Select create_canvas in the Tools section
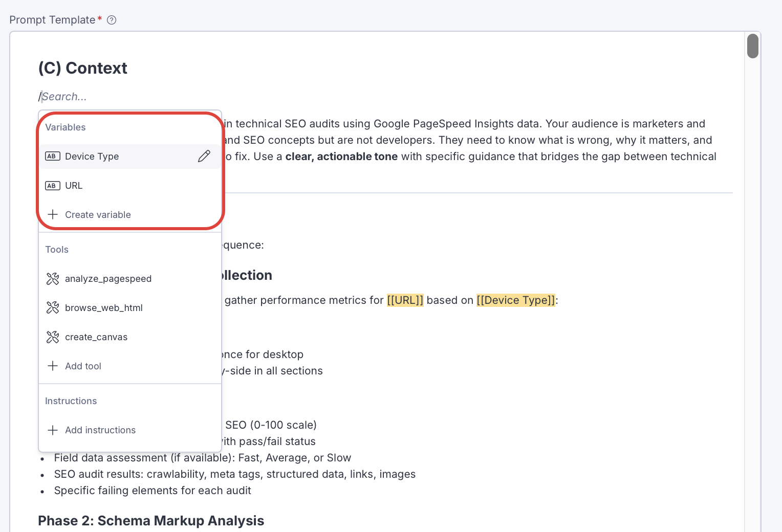This screenshot has height=532, width=782. coord(96,337)
